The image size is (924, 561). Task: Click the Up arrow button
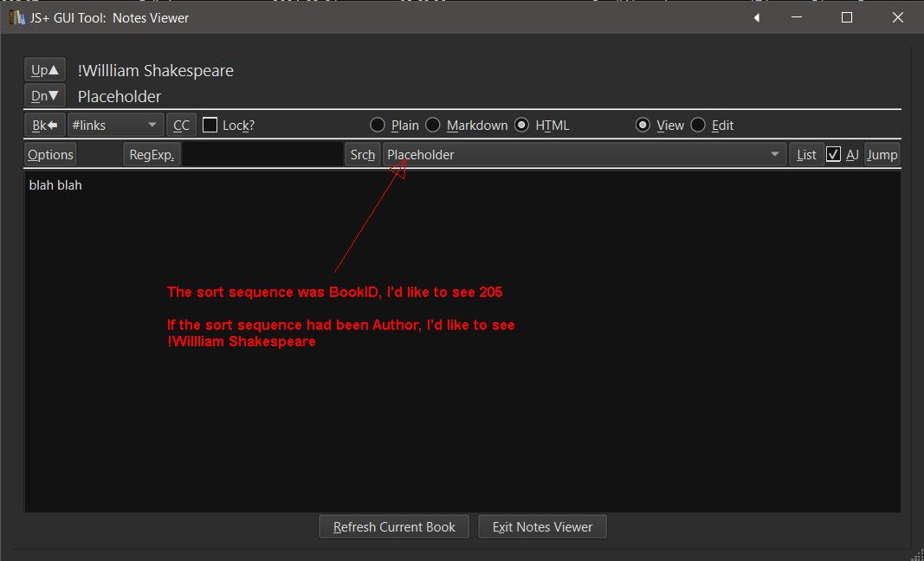pos(45,69)
